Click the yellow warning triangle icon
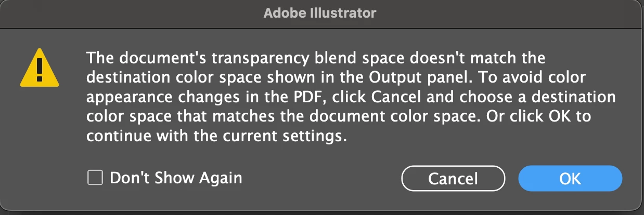644x215 pixels. tap(39, 68)
